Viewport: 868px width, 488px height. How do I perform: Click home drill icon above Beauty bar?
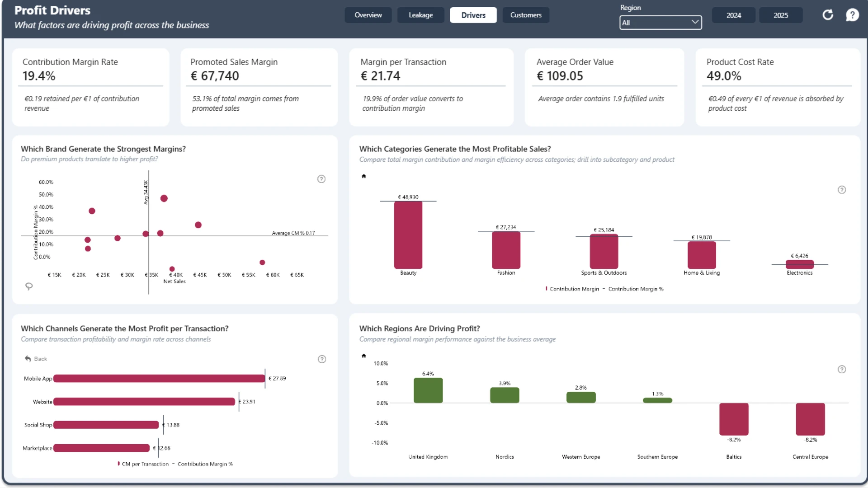pos(363,176)
